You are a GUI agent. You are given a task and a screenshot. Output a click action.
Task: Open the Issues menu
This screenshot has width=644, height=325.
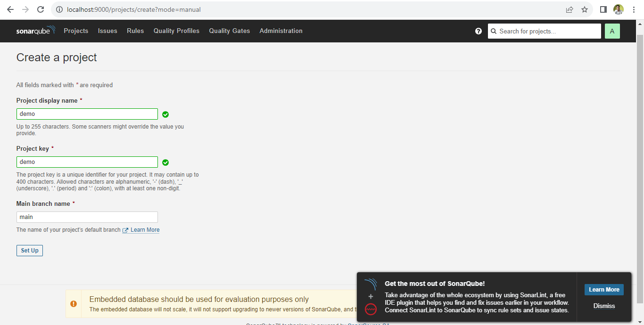(x=107, y=31)
